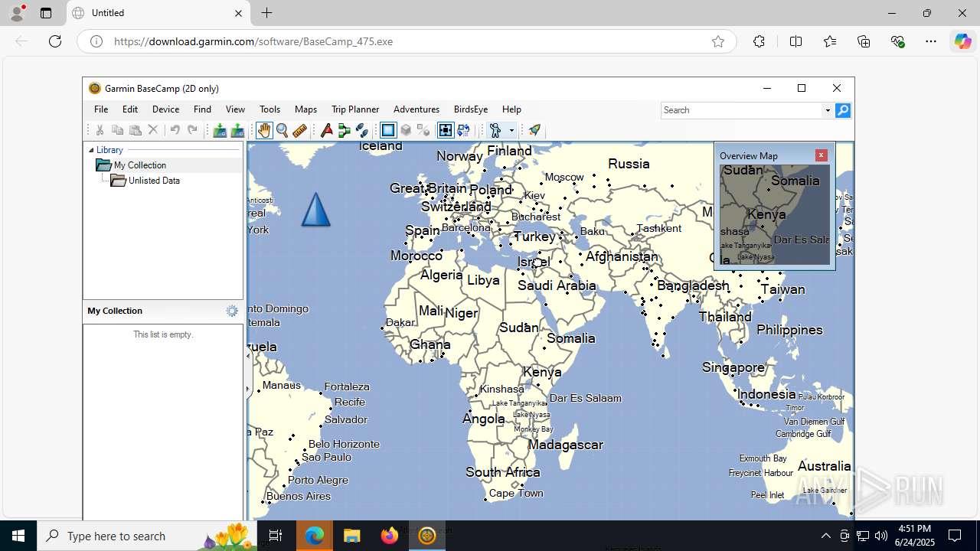
Task: Click the Copy toolbar icon
Action: pyautogui.click(x=117, y=130)
